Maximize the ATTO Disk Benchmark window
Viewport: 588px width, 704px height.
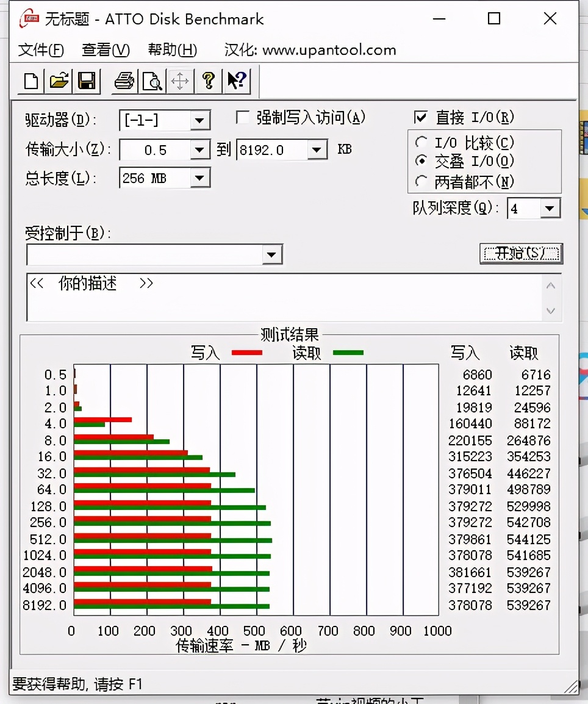(493, 18)
